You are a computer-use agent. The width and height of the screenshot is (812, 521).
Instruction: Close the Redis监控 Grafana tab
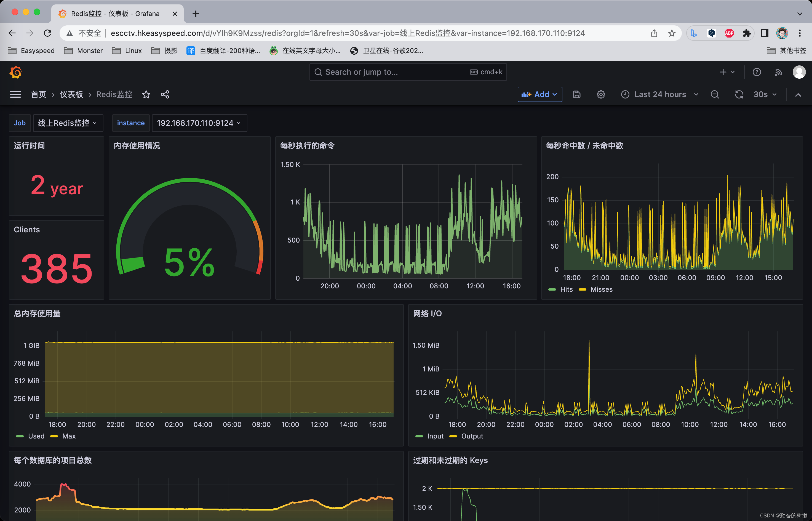175,14
